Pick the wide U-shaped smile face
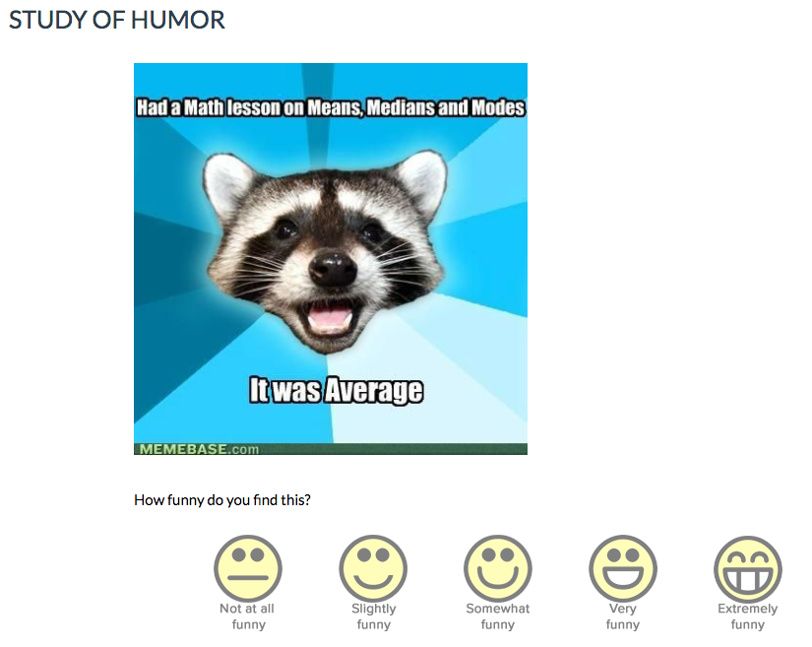The height and width of the screenshot is (647, 812). [x=498, y=568]
